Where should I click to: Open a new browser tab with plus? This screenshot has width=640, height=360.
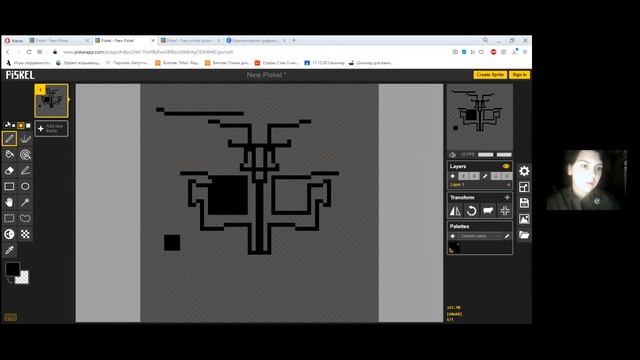[x=293, y=40]
